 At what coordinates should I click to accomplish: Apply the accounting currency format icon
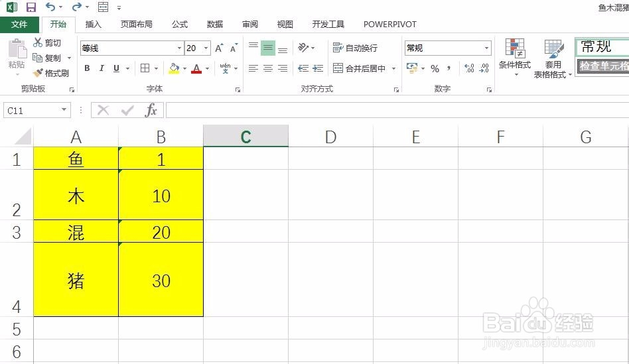[x=413, y=68]
